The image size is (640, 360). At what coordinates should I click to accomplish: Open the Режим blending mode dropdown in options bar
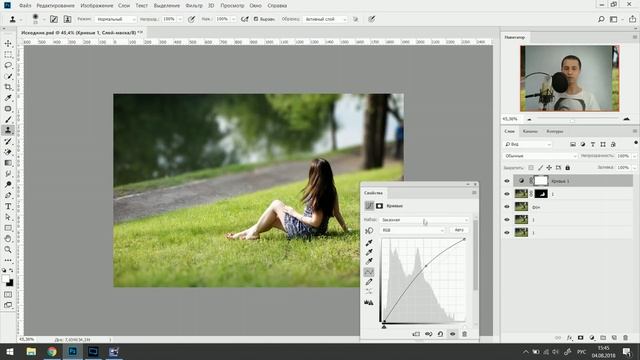tap(116, 19)
